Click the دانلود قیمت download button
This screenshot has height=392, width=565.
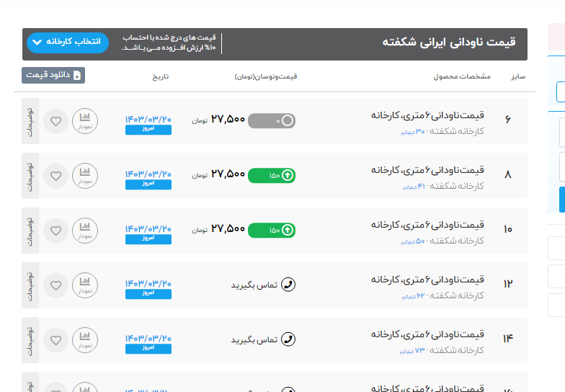click(x=53, y=75)
